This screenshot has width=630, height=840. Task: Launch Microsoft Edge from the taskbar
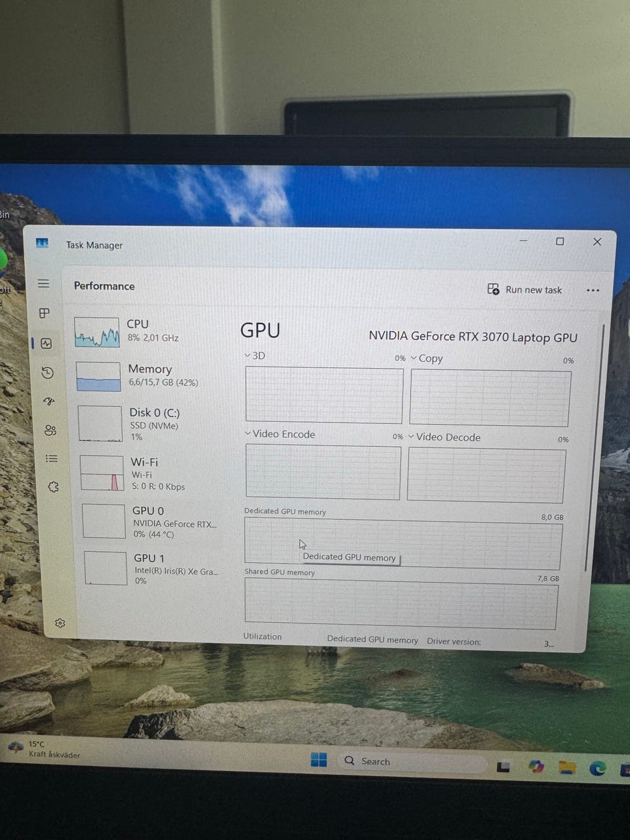(597, 768)
